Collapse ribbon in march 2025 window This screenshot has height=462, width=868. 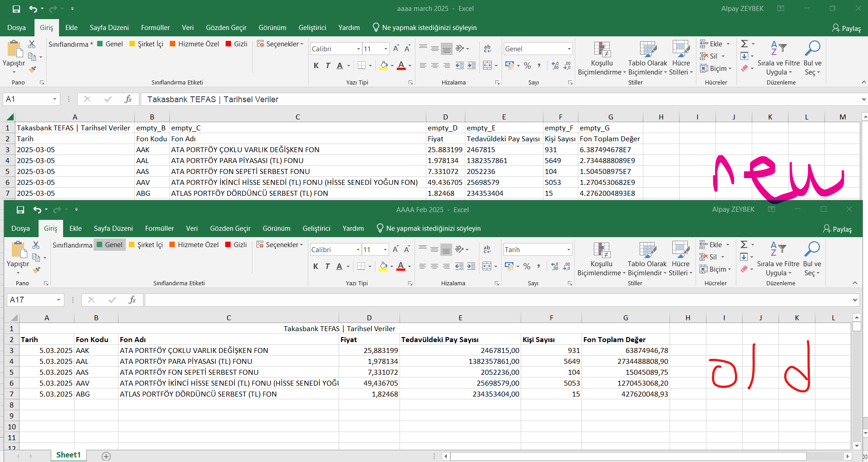tap(864, 82)
